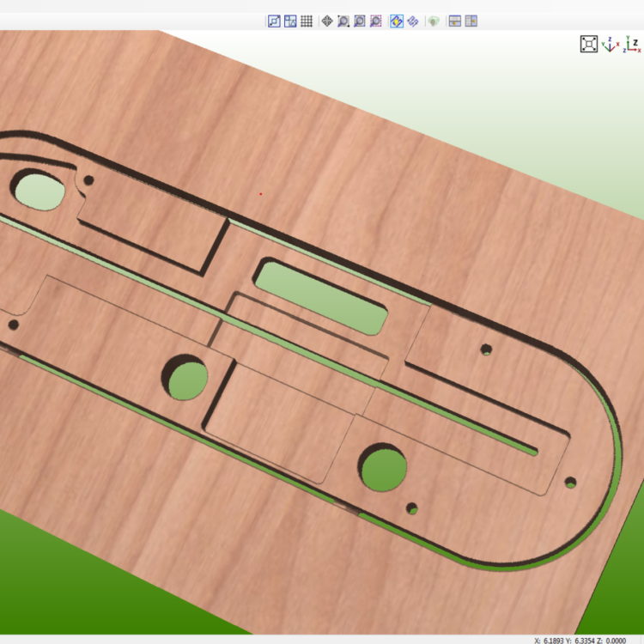644x644 pixels.
Task: Click the small red dot on the wood
Action: point(261,193)
